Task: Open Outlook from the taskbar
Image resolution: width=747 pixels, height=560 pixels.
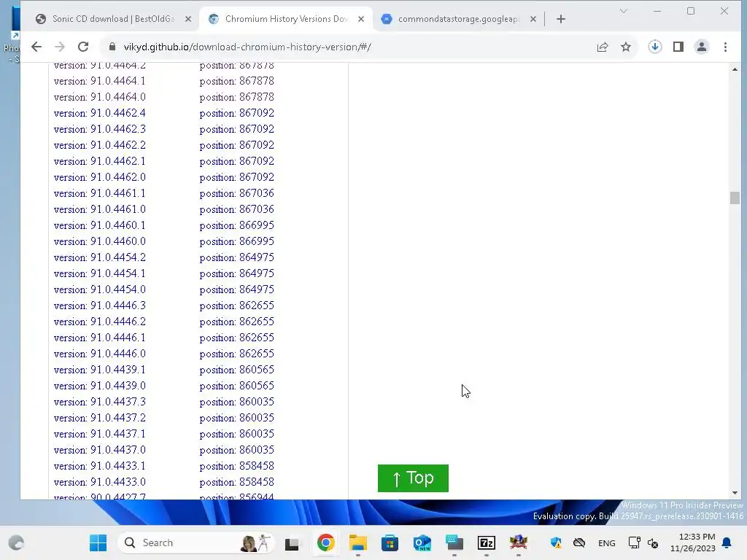Action: coord(422,542)
